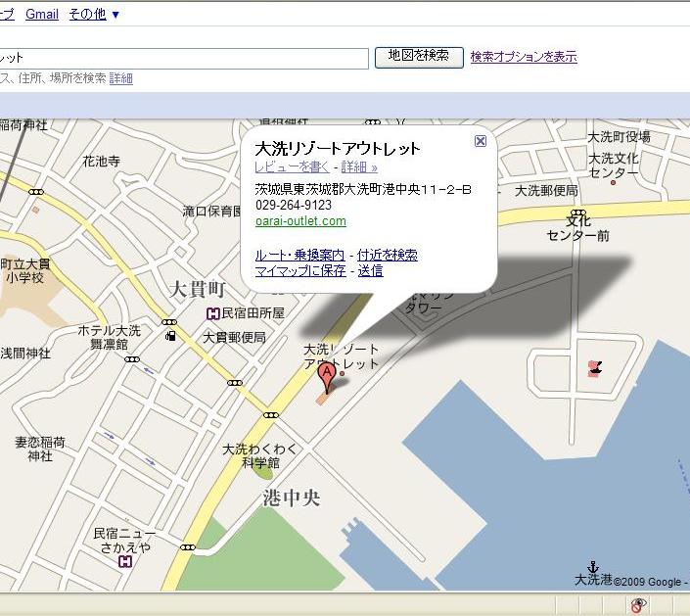Click the 大洗わくわく科学館 map label

point(259,455)
